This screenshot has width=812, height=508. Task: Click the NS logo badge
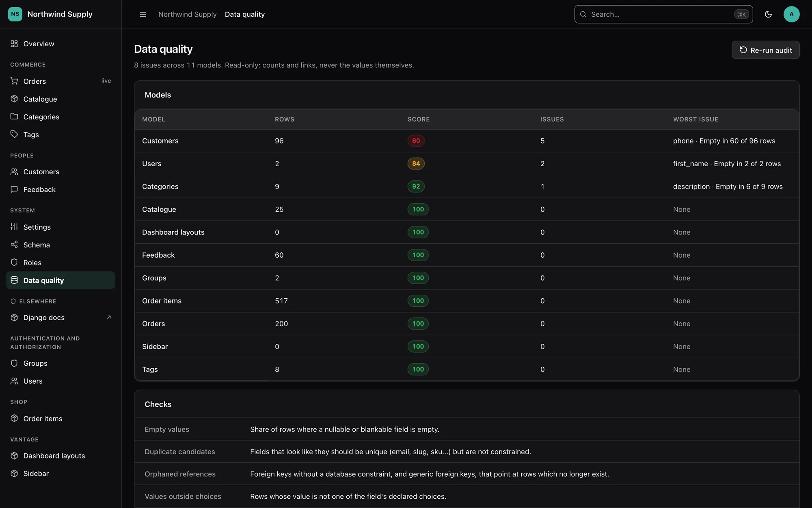tap(15, 14)
